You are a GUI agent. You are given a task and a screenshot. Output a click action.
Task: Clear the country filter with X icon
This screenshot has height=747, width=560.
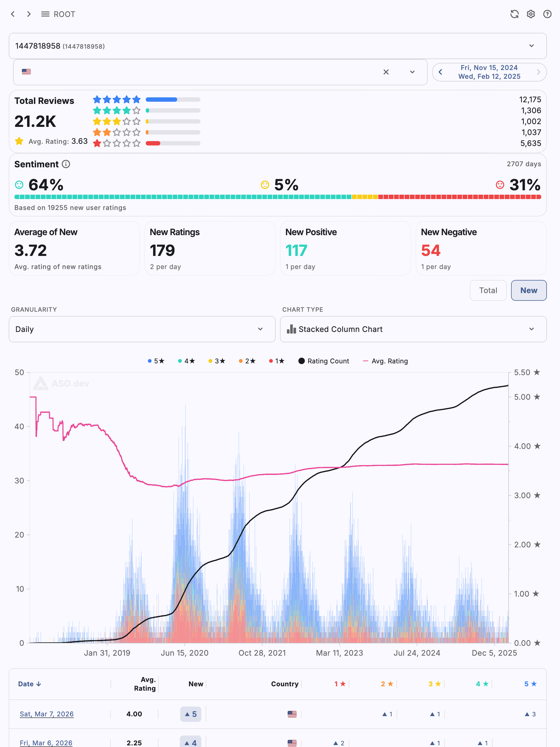pos(386,72)
